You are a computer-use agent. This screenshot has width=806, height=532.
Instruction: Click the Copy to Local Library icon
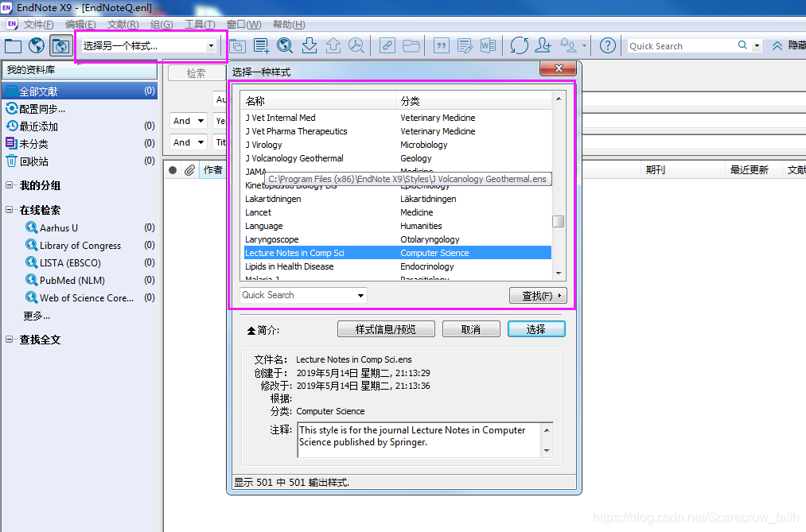pyautogui.click(x=237, y=45)
